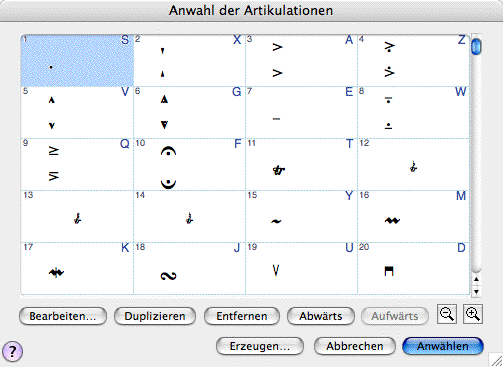Select the trill articulation in cell 11
This screenshot has height=367, width=503.
click(x=301, y=164)
